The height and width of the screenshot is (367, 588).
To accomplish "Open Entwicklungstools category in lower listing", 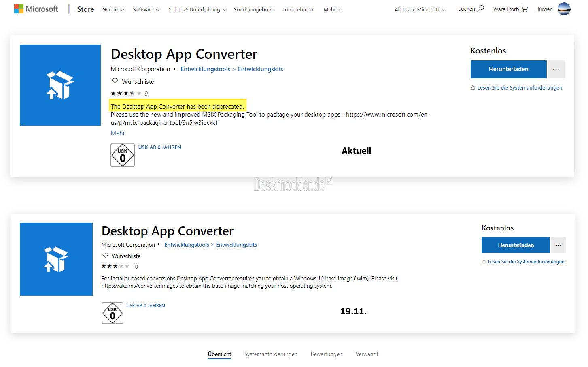I will coord(187,245).
